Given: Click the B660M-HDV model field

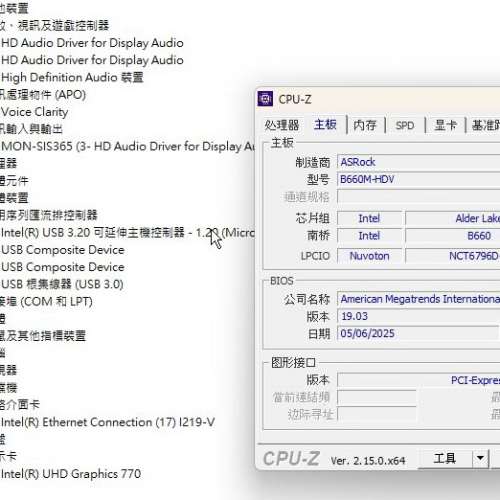Looking at the screenshot, I should (419, 179).
